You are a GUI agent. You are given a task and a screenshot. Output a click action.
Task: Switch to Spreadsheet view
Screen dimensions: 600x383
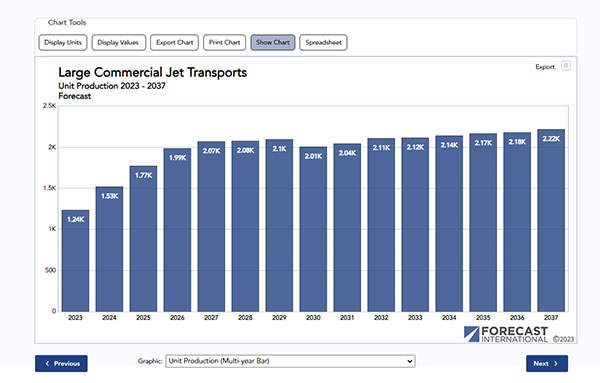[323, 42]
